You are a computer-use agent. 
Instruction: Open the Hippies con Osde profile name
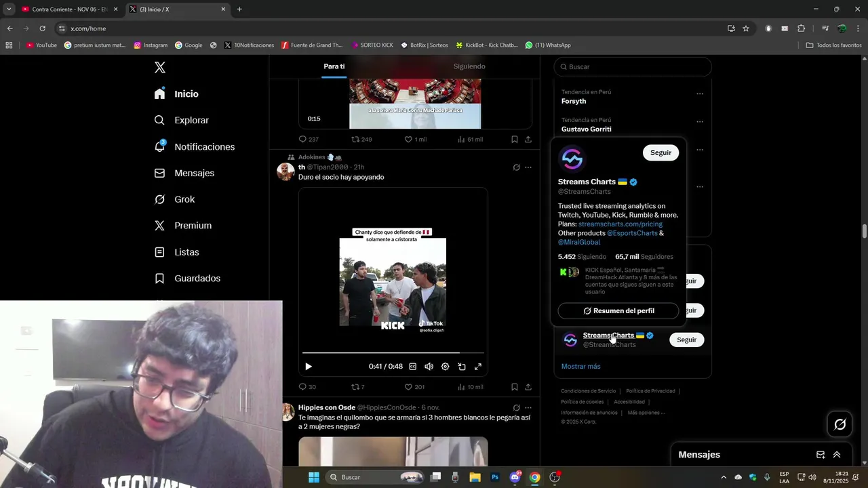(327, 407)
